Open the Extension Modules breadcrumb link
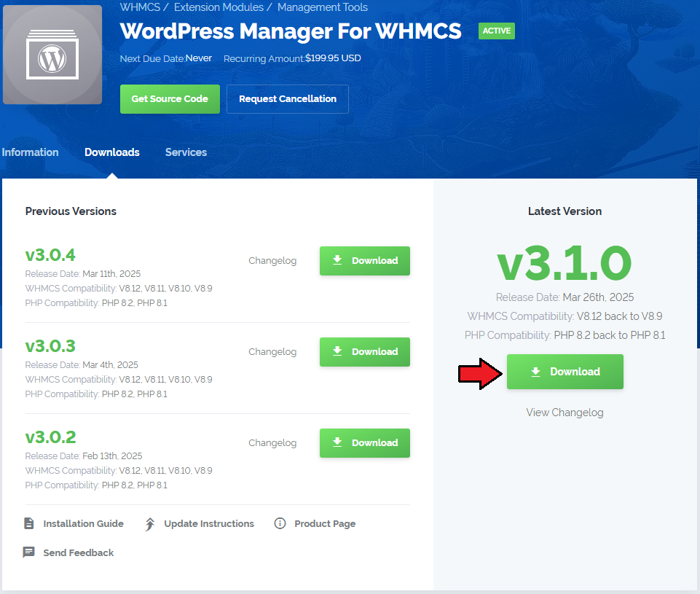 219,7
